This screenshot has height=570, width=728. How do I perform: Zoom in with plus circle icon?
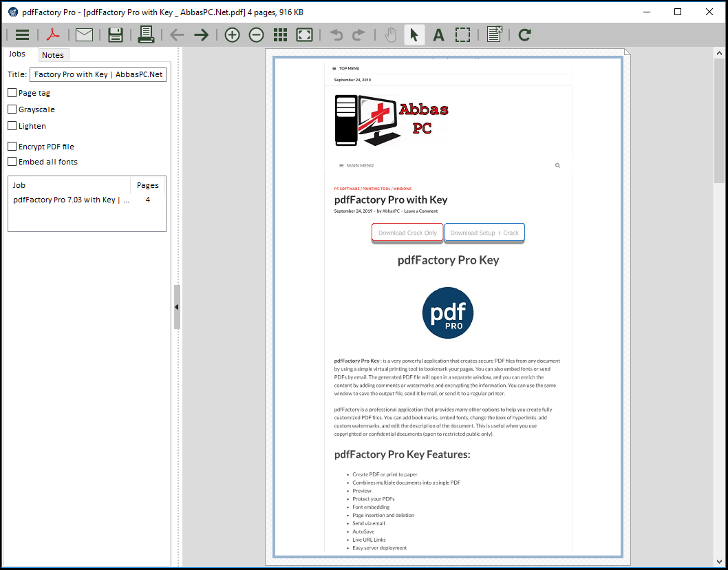pyautogui.click(x=232, y=35)
